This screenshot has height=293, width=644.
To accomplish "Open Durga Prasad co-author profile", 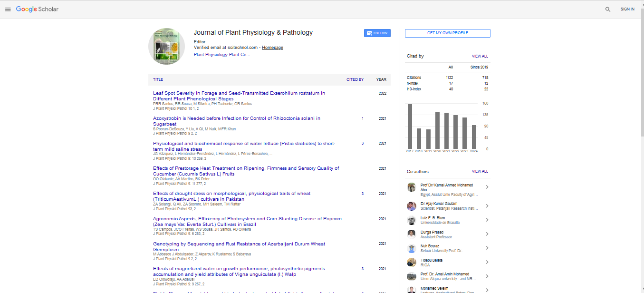I will click(x=432, y=232).
